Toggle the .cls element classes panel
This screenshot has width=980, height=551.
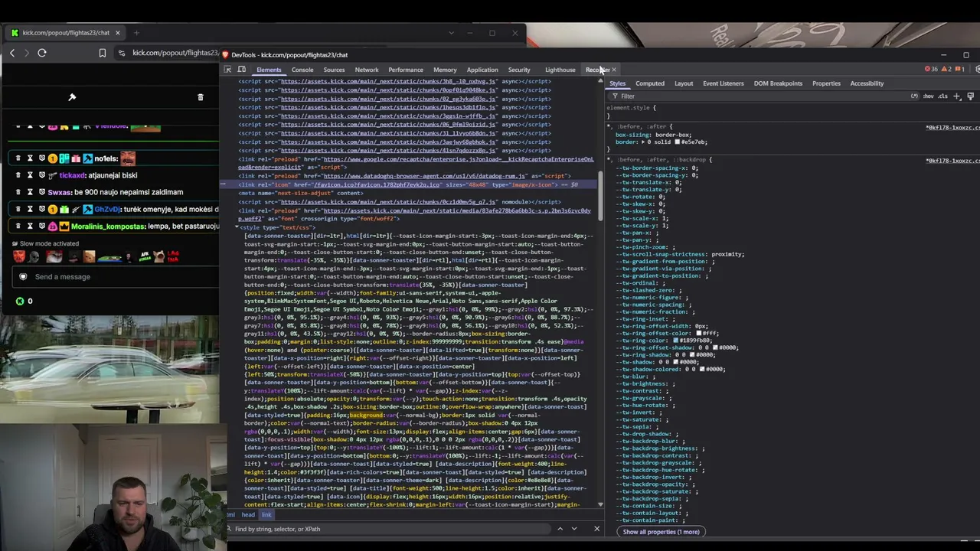(x=942, y=96)
